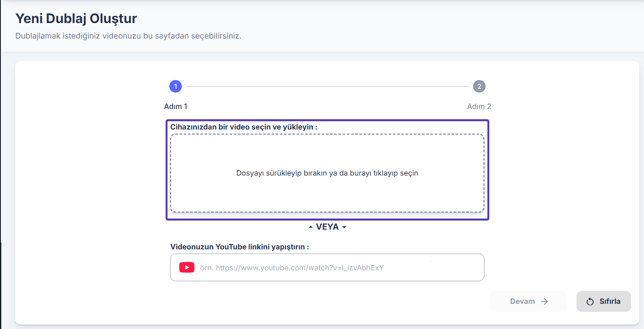This screenshot has height=329, width=644.
Task: Click the 'Yeni Dublaj Oluştur' page heading
Action: (x=76, y=18)
